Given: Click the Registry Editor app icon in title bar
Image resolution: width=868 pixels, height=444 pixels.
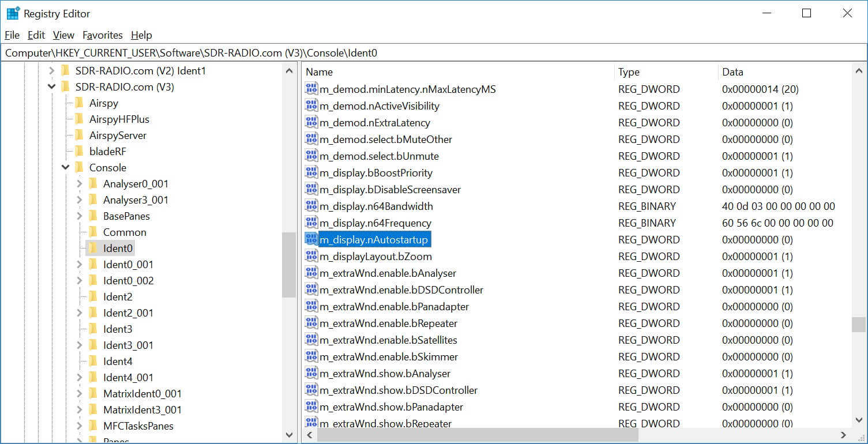Looking at the screenshot, I should 13,13.
